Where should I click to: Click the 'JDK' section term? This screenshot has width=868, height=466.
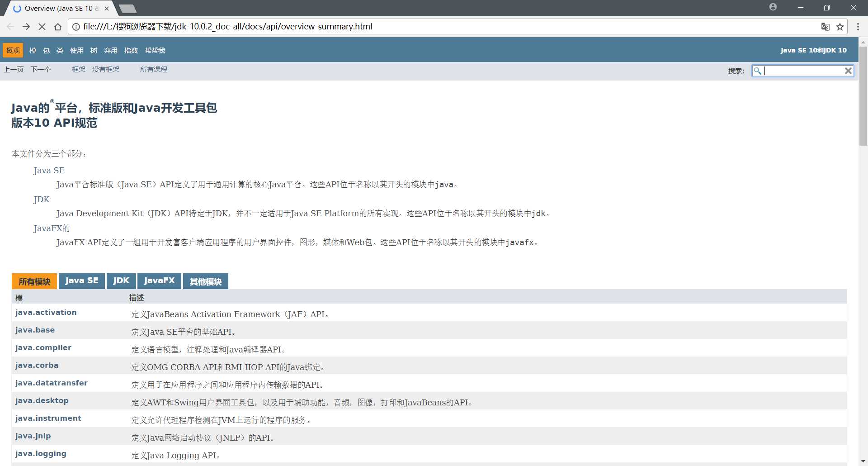click(42, 200)
